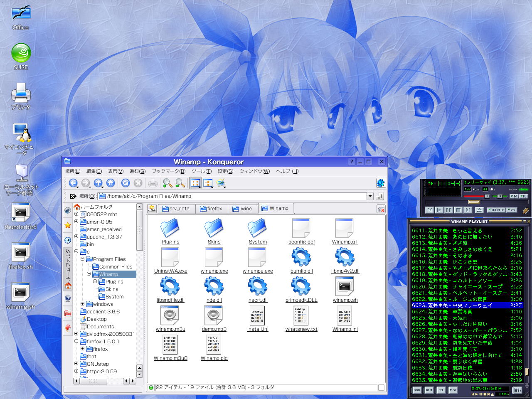
Task: Click the KDE gear animation icon
Action: [x=380, y=183]
